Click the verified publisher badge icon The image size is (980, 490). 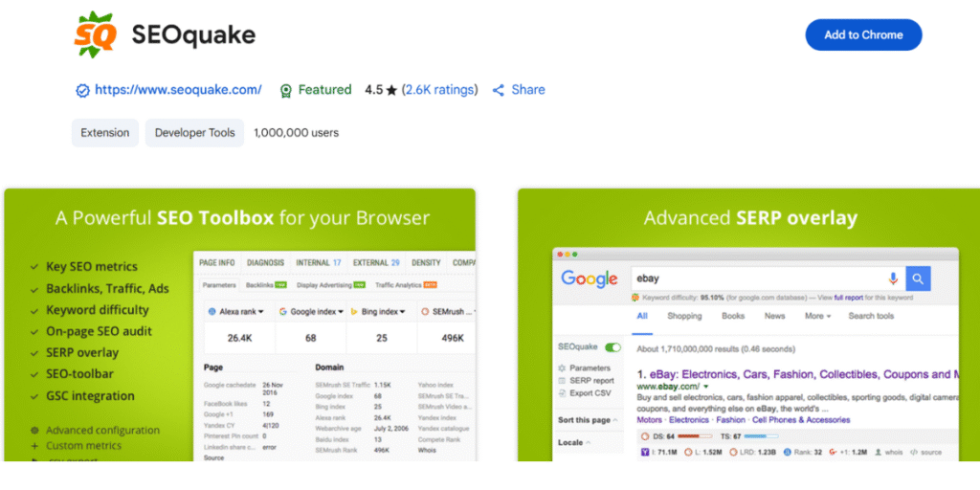(82, 91)
